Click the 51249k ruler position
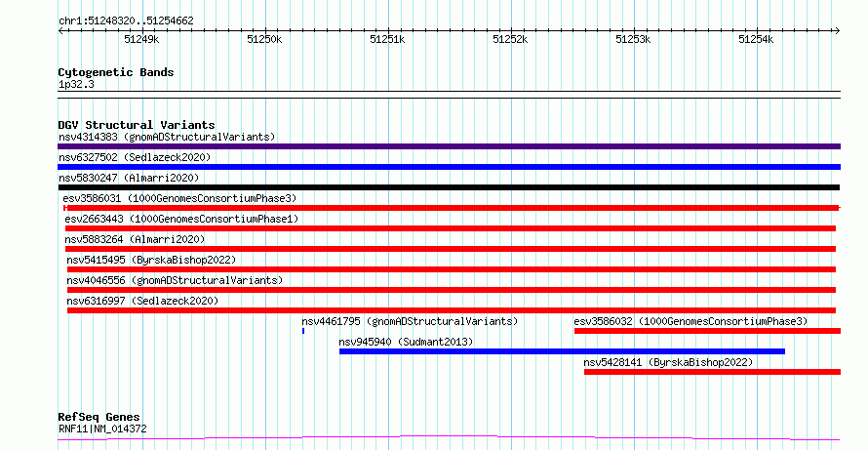The height and width of the screenshot is (450, 868). point(141,40)
